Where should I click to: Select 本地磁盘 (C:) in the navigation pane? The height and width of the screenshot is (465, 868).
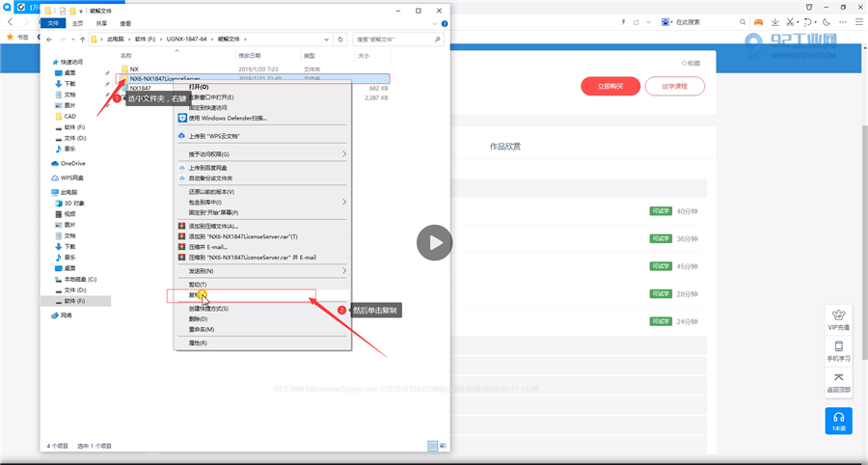[76, 279]
